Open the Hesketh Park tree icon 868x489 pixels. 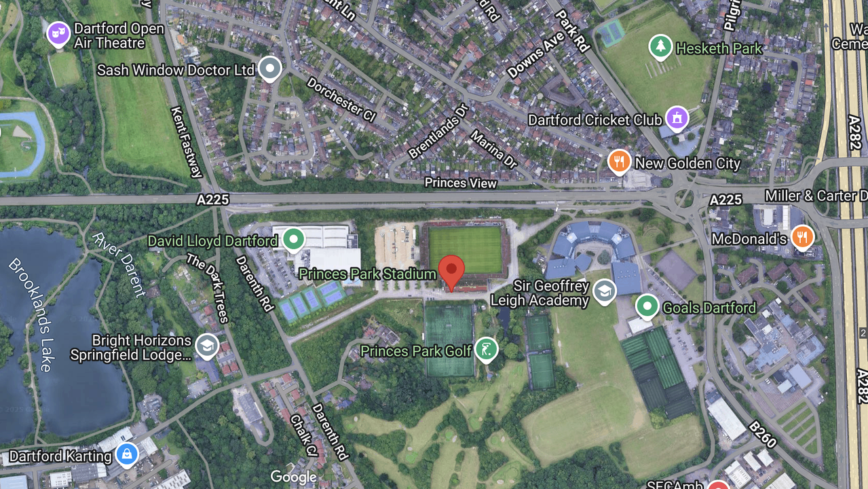[x=660, y=47]
